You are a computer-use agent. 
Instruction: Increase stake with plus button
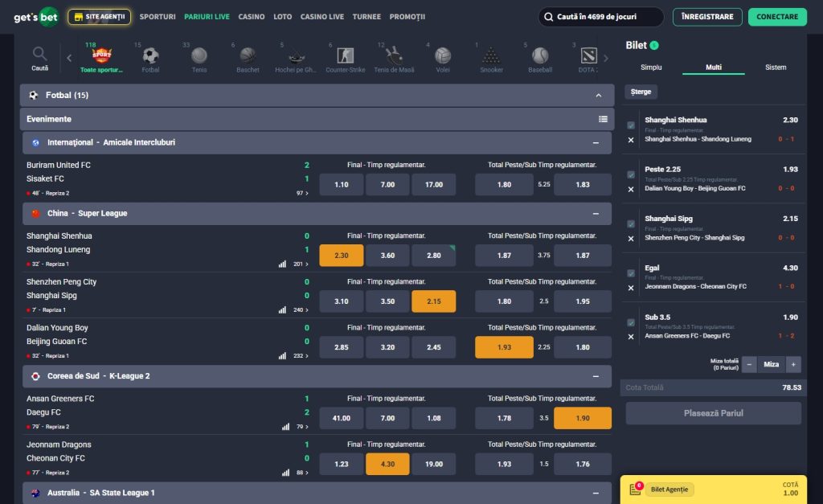pos(793,364)
